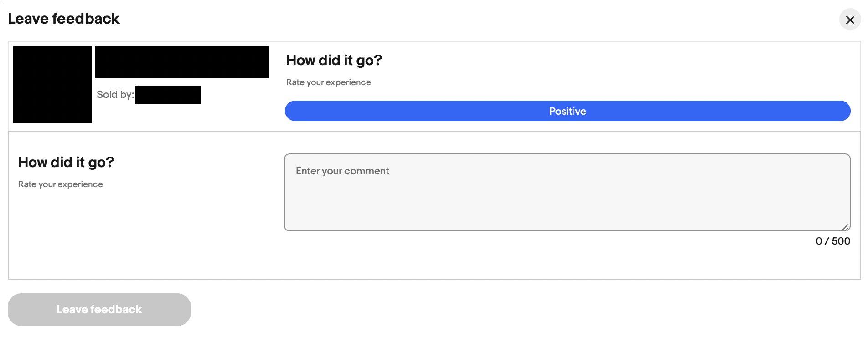Select the item title link
This screenshot has height=347, width=868.
click(182, 61)
